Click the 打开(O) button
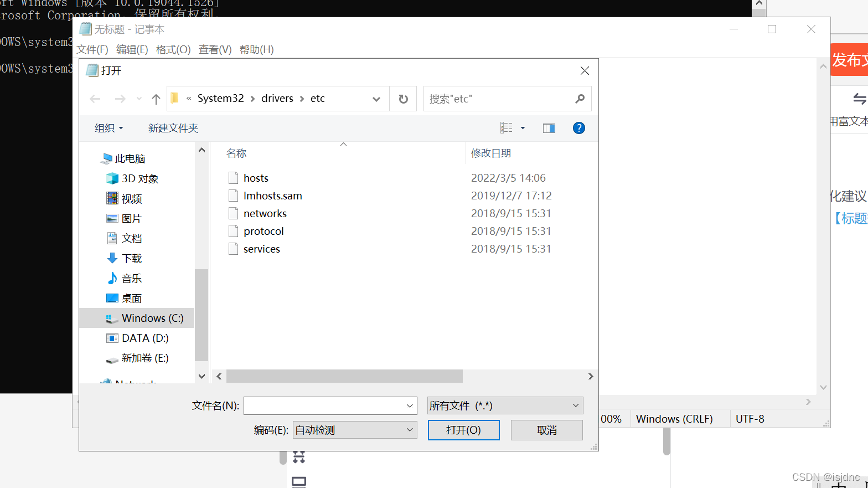Image resolution: width=868 pixels, height=488 pixels. 464,430
